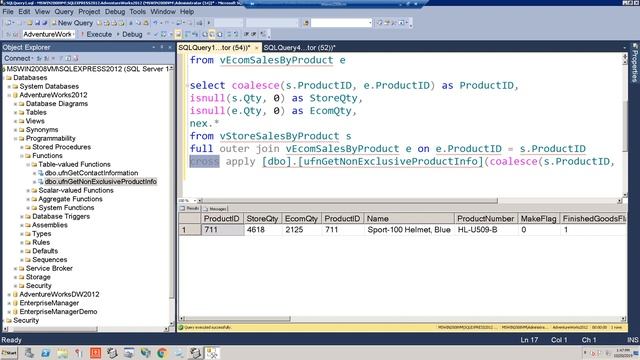Collapse the Programmability folder

pyautogui.click(x=16, y=139)
